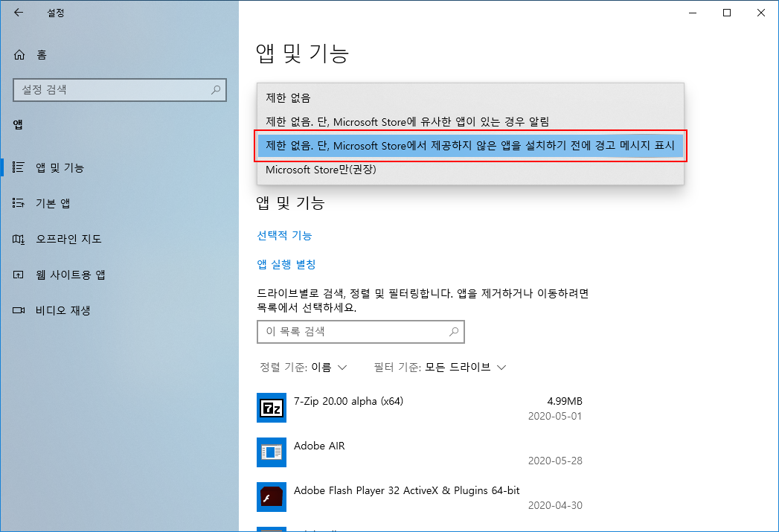Click the 설정 검색 input field

tap(120, 90)
